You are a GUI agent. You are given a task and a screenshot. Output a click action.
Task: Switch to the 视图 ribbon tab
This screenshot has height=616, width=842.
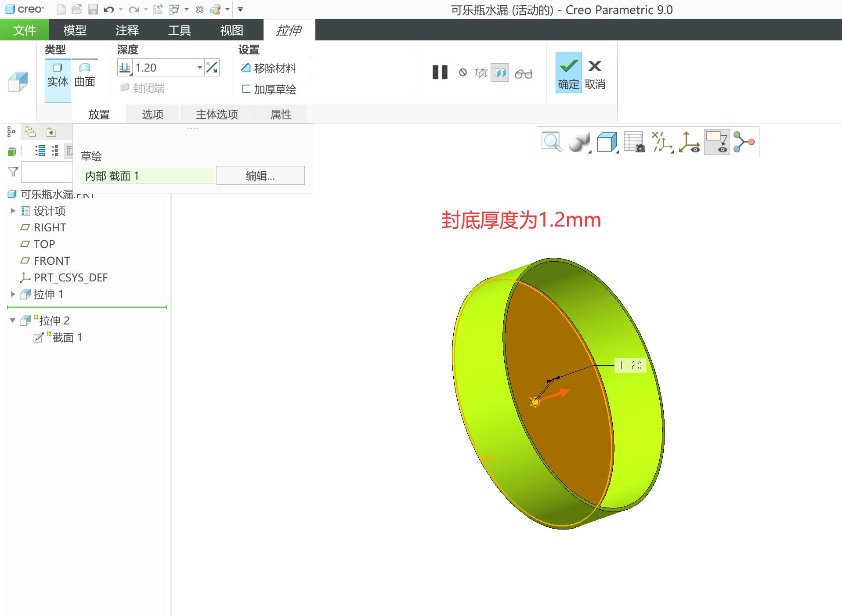tap(231, 30)
